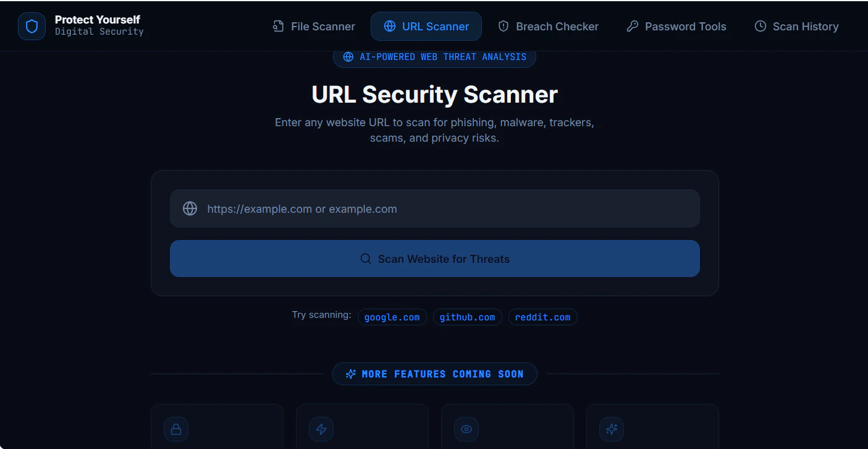Click the Password Tools key icon
This screenshot has width=868, height=449.
[x=632, y=26]
